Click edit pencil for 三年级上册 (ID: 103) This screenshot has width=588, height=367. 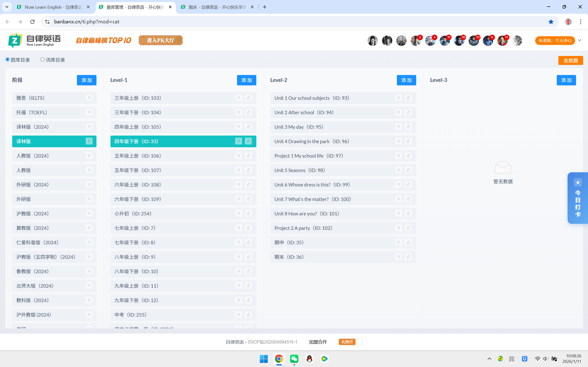coord(248,98)
